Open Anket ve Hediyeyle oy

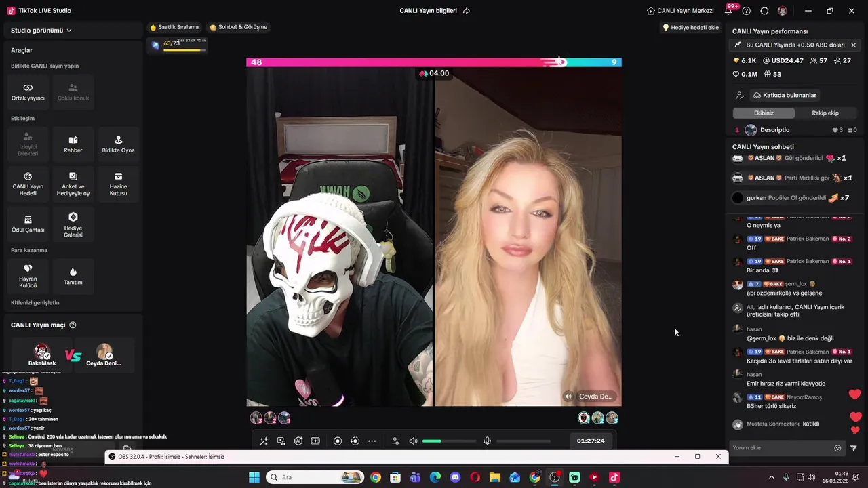(73, 184)
